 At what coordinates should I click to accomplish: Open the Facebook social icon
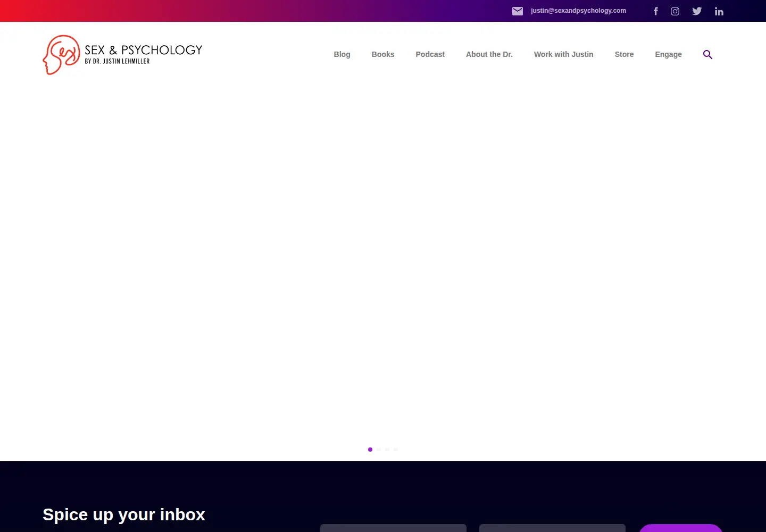click(656, 11)
